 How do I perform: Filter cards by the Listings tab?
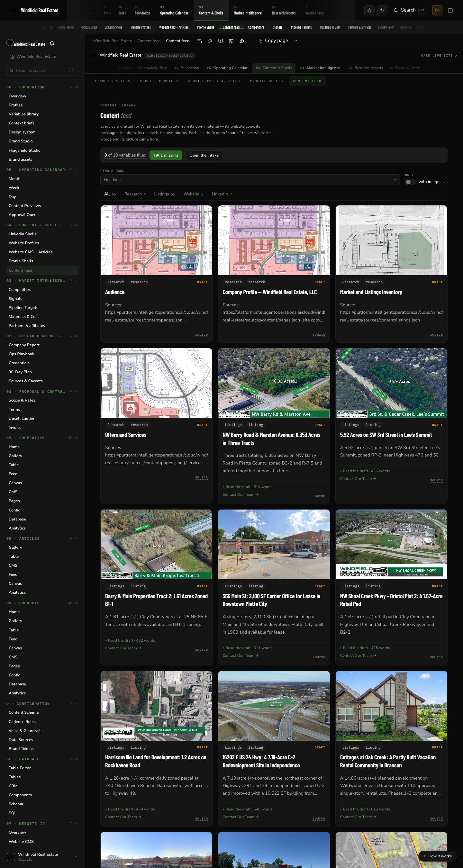click(x=164, y=194)
